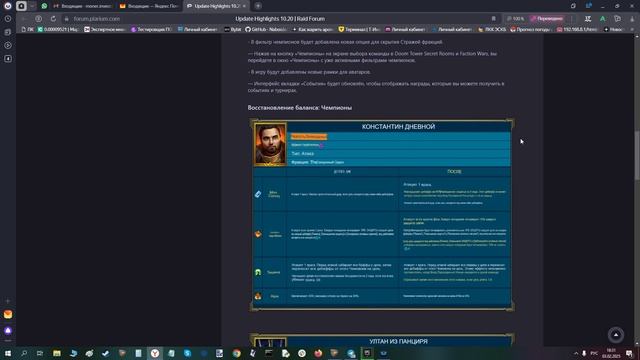The height and width of the screenshot is (360, 640).
Task: Click the КОНСТАНТИН ДНЕВНОЙ heading
Action: 398,127
